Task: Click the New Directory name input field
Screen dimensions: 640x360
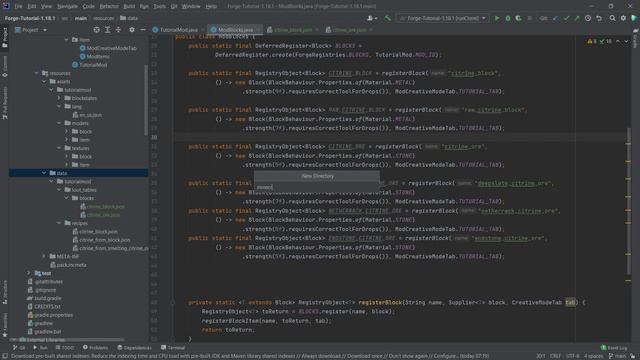Action: pyautogui.click(x=317, y=187)
